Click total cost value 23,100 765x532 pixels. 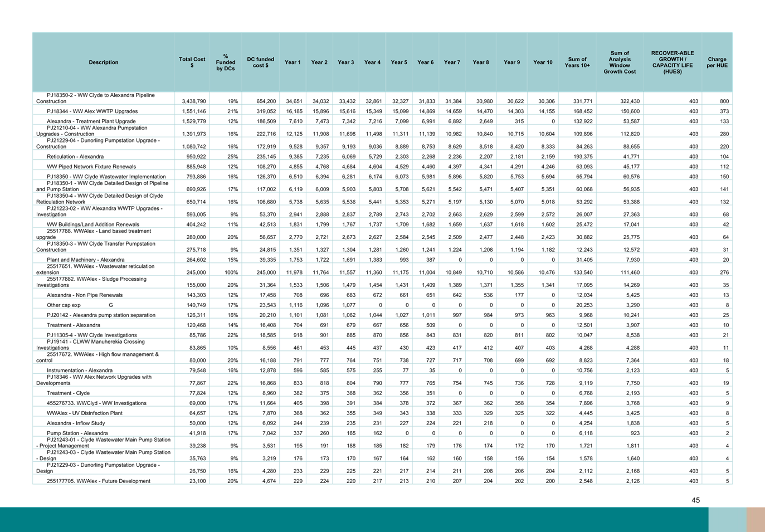197,481
